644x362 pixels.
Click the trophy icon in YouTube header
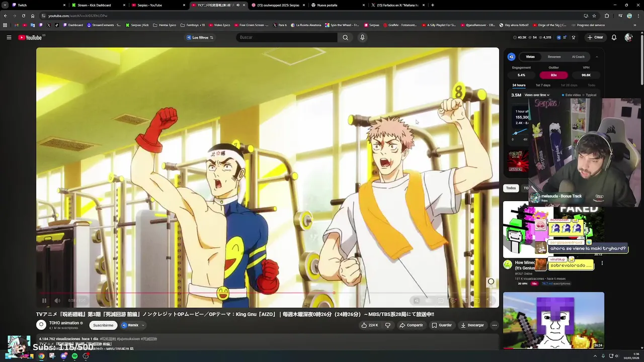point(573,37)
